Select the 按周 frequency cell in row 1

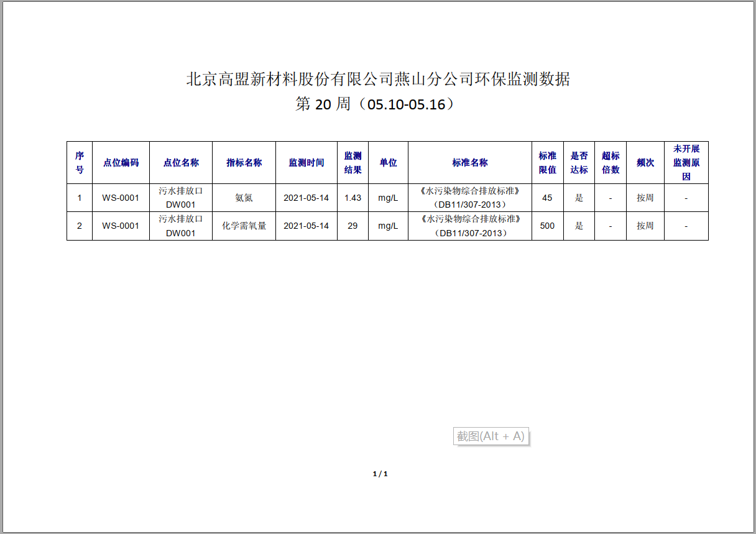tap(645, 197)
